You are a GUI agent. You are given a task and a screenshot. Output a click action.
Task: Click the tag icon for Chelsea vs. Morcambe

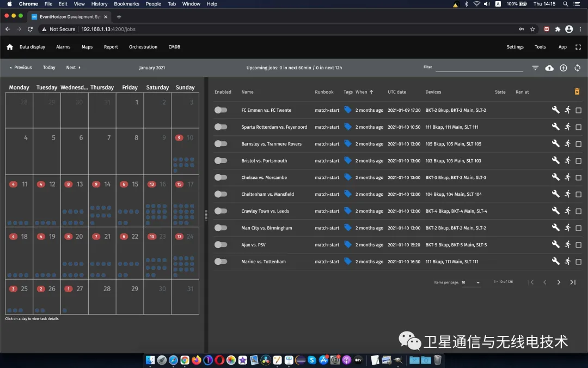(x=347, y=177)
